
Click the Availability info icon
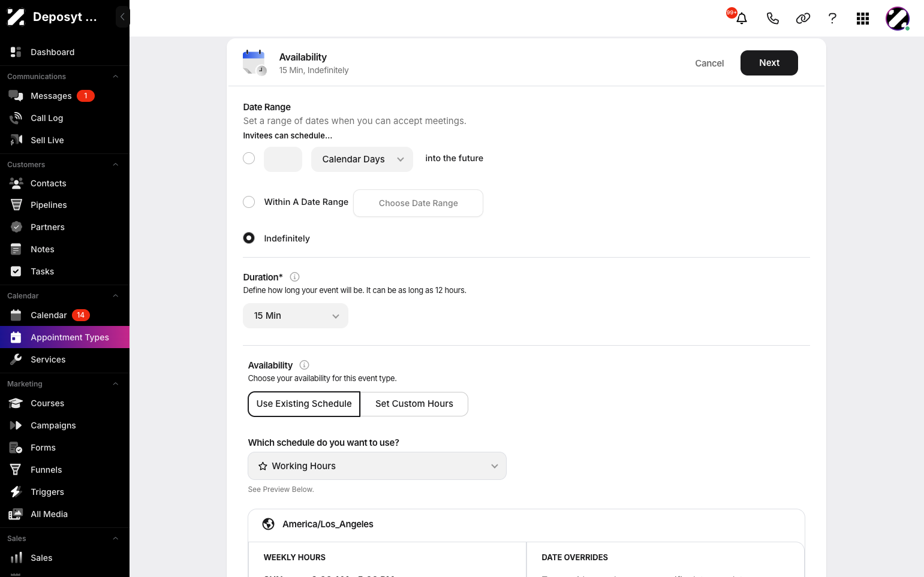(x=304, y=365)
